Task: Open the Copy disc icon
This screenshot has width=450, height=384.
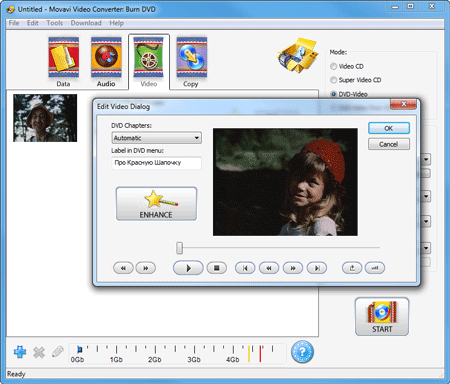Action: [191, 62]
